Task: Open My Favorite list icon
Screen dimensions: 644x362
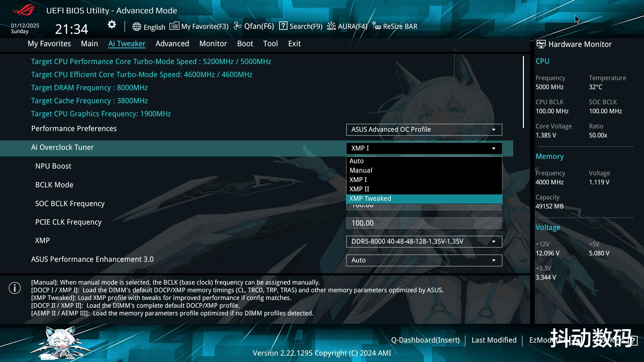Action: click(174, 26)
